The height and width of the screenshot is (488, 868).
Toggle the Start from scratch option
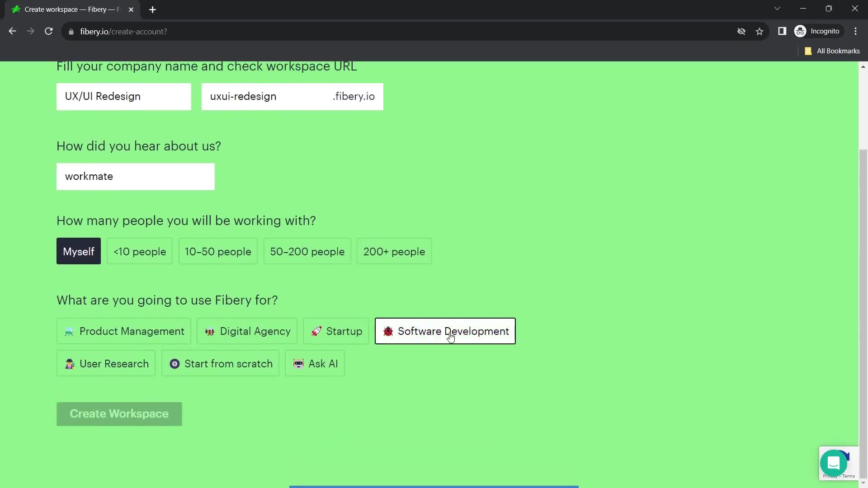pos(220,363)
